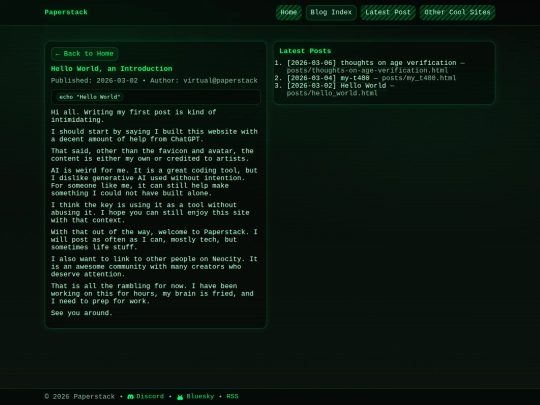Click the Latest Posts heading
This screenshot has width=540, height=405.
tap(305, 51)
